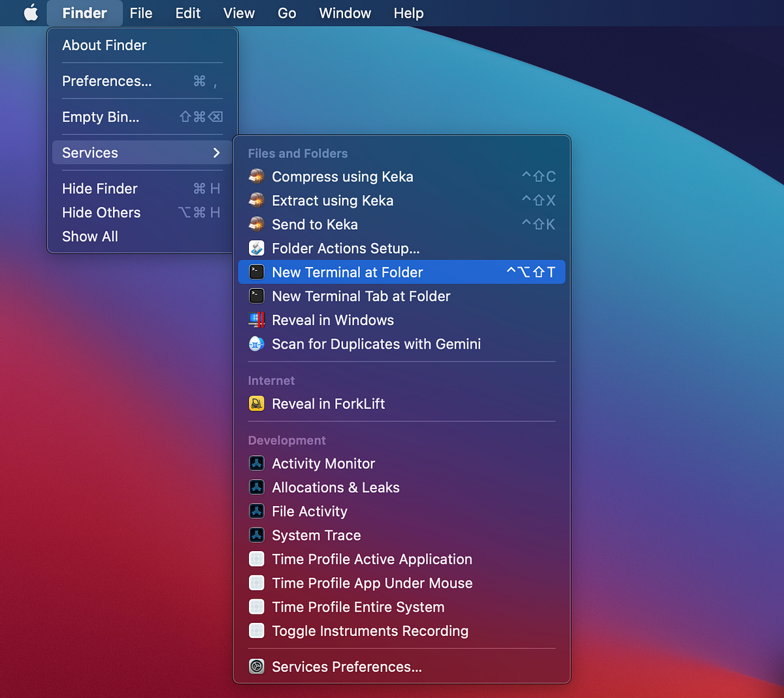Click the Instruments icon beside Activity Monitor

[257, 464]
